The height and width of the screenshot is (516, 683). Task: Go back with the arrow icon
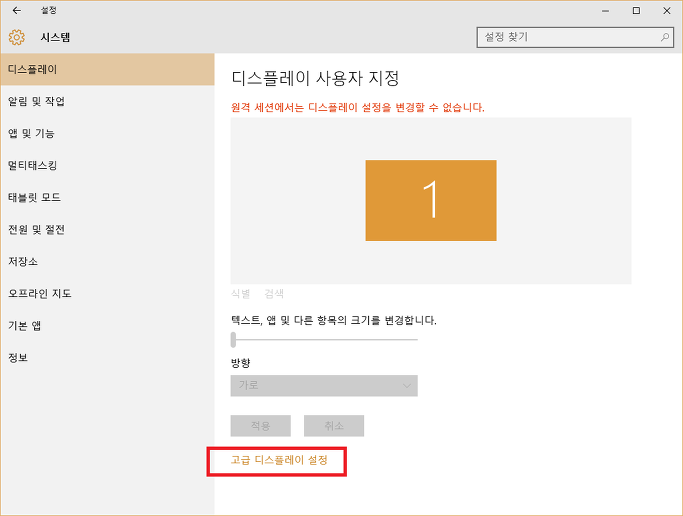17,10
